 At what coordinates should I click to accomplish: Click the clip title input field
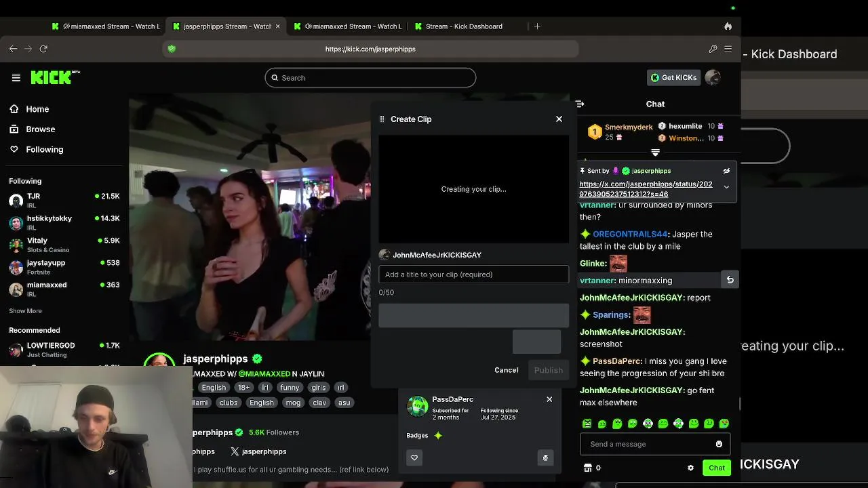pos(473,274)
